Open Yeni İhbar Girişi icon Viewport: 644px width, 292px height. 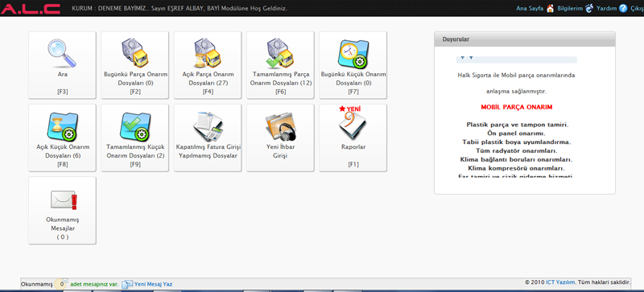[280, 126]
